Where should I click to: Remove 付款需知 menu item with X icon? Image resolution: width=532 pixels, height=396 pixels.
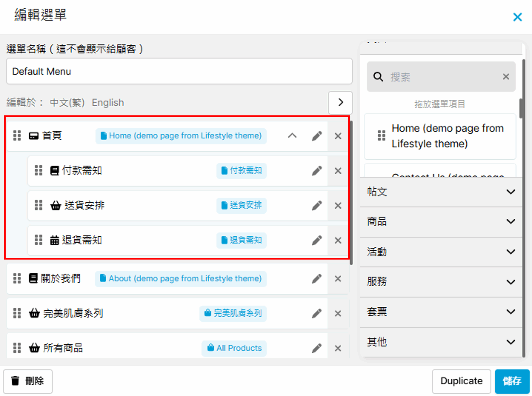(338, 171)
